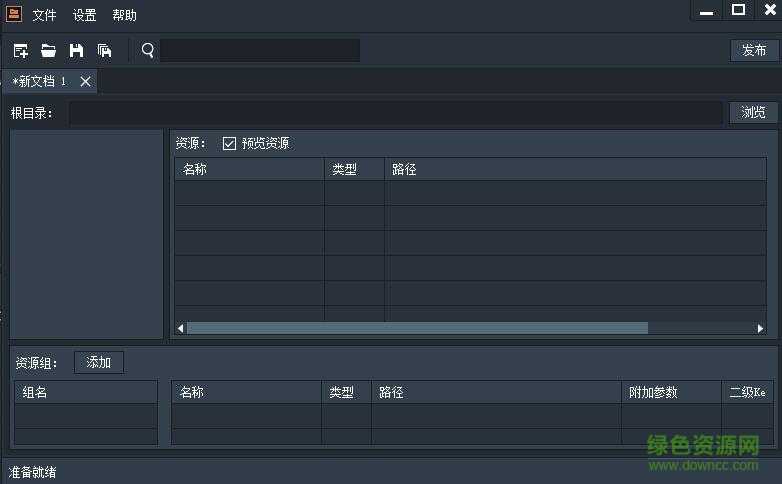The image size is (782, 484).
Task: Click the open folder toolbar icon
Action: point(48,50)
